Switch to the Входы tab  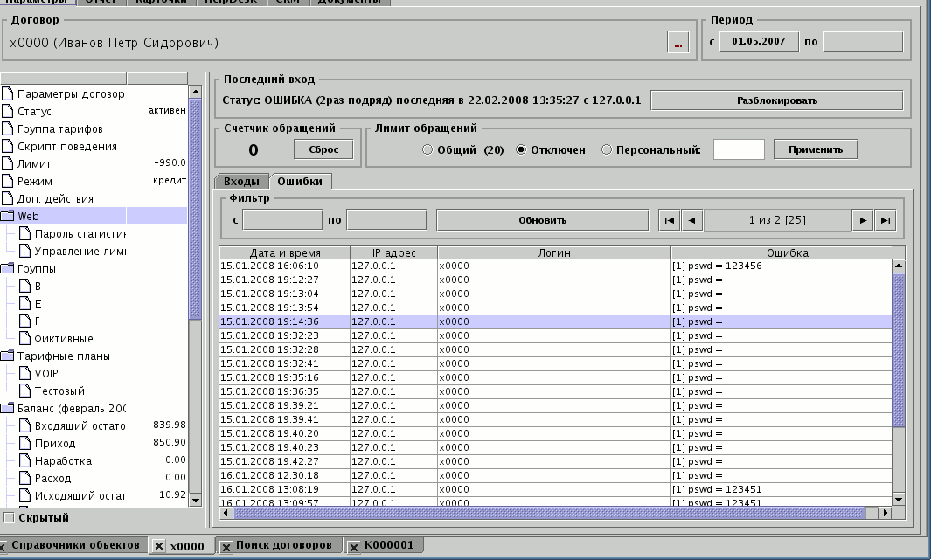(x=241, y=182)
